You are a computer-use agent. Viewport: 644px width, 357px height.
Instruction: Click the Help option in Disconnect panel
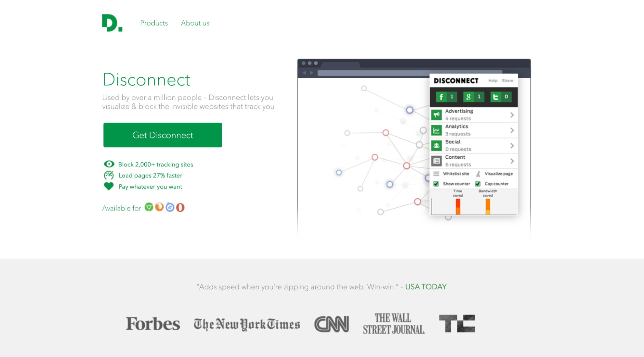pyautogui.click(x=492, y=80)
